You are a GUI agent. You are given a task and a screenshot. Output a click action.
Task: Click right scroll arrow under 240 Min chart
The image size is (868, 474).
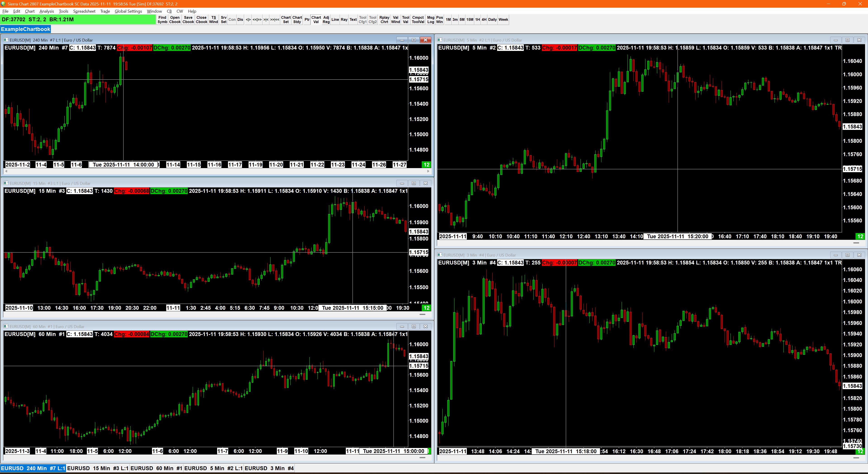coord(428,171)
